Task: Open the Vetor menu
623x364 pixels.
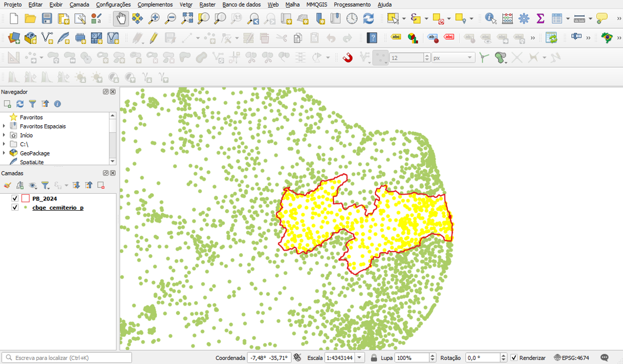Action: 186,5
